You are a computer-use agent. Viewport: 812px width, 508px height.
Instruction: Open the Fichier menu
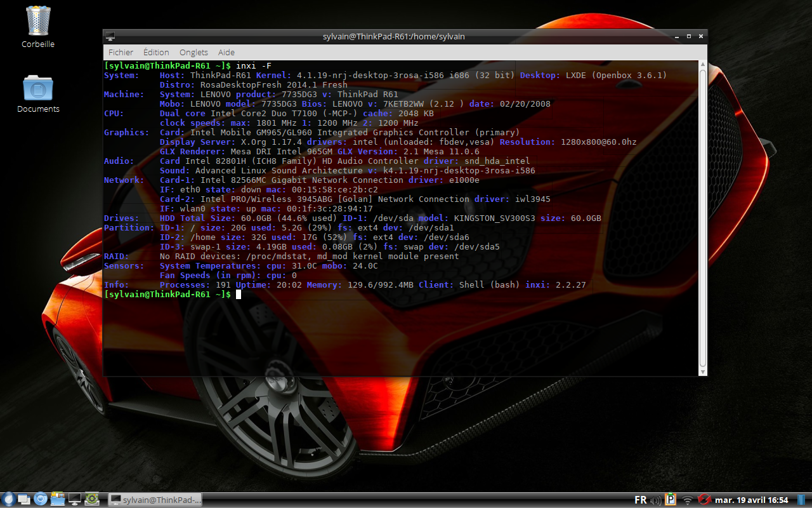point(121,53)
